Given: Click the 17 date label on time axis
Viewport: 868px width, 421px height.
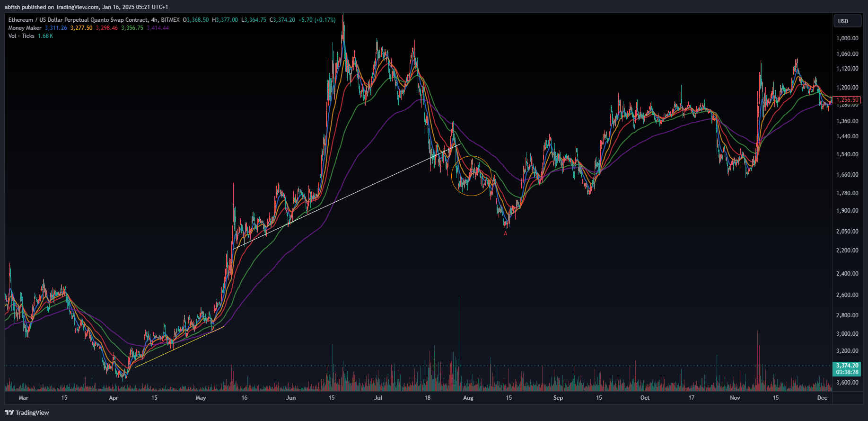Looking at the screenshot, I should pos(692,398).
